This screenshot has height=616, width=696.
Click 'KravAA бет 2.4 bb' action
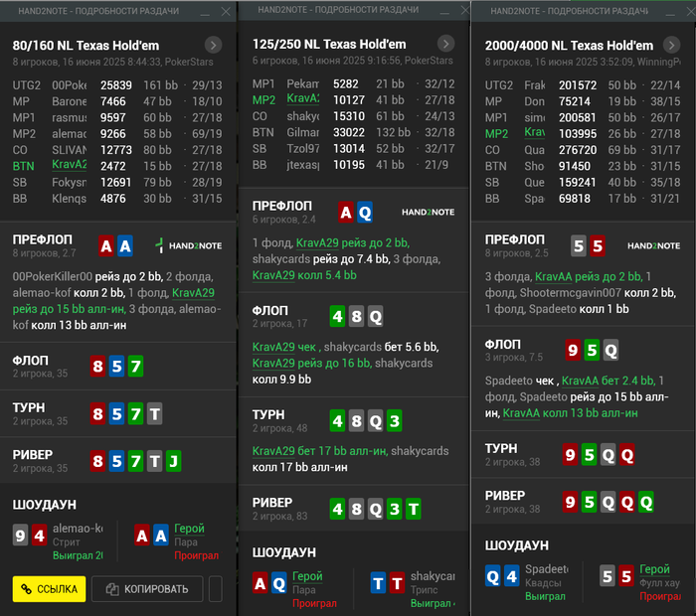pos(609,381)
